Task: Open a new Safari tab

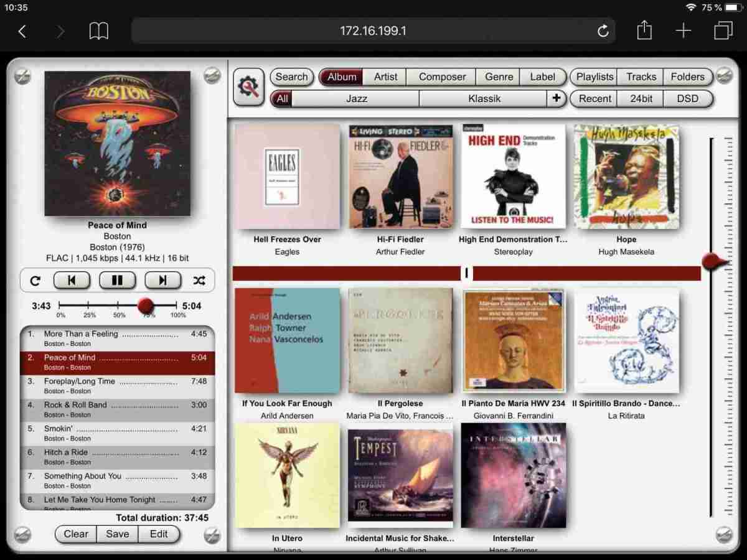Action: (684, 31)
